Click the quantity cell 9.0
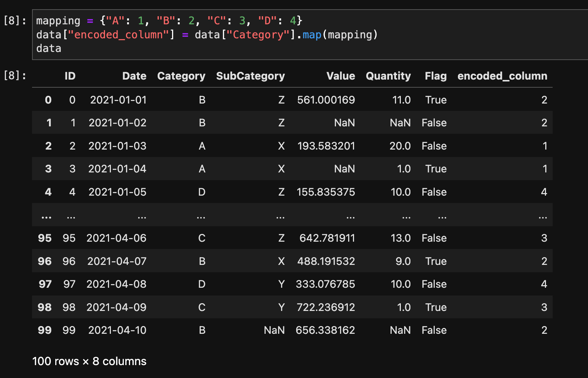 (403, 261)
